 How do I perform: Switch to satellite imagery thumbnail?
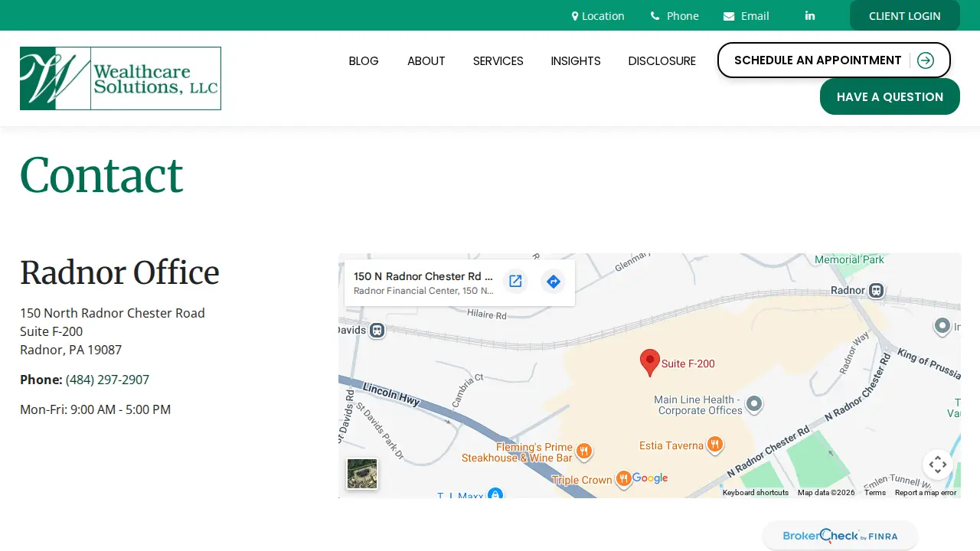(x=362, y=474)
